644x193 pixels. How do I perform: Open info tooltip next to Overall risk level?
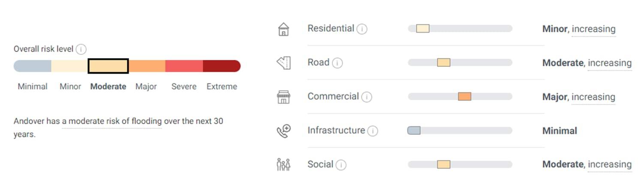click(81, 50)
